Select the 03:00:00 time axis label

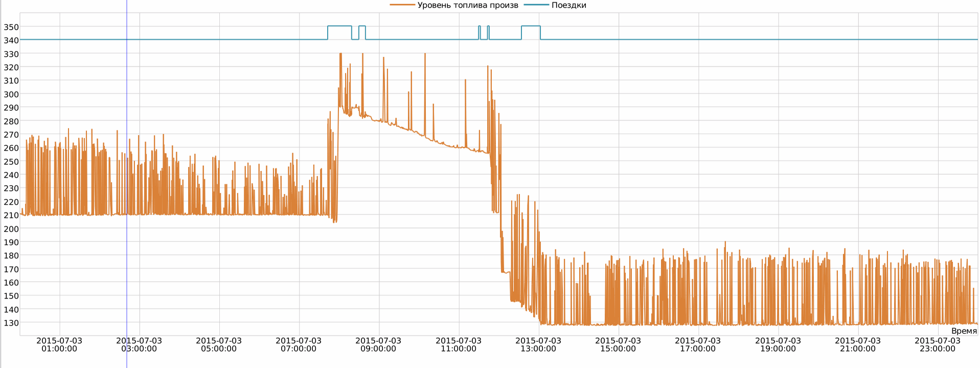point(139,344)
